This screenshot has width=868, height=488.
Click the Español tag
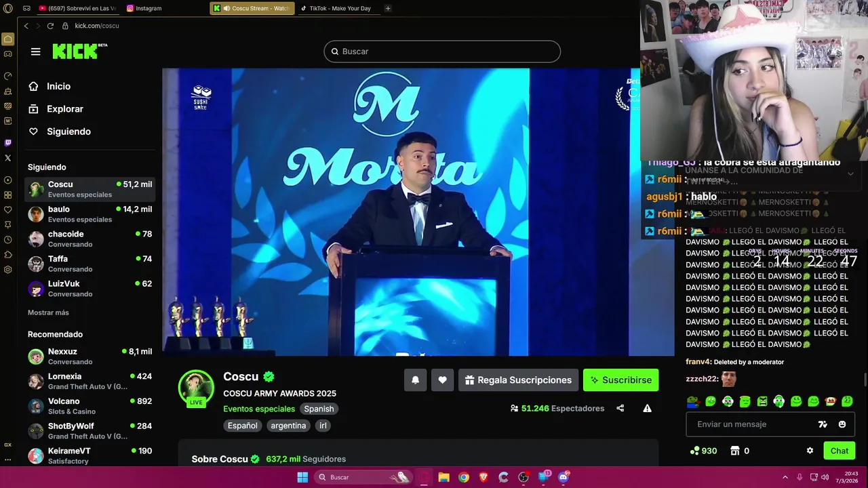point(242,426)
